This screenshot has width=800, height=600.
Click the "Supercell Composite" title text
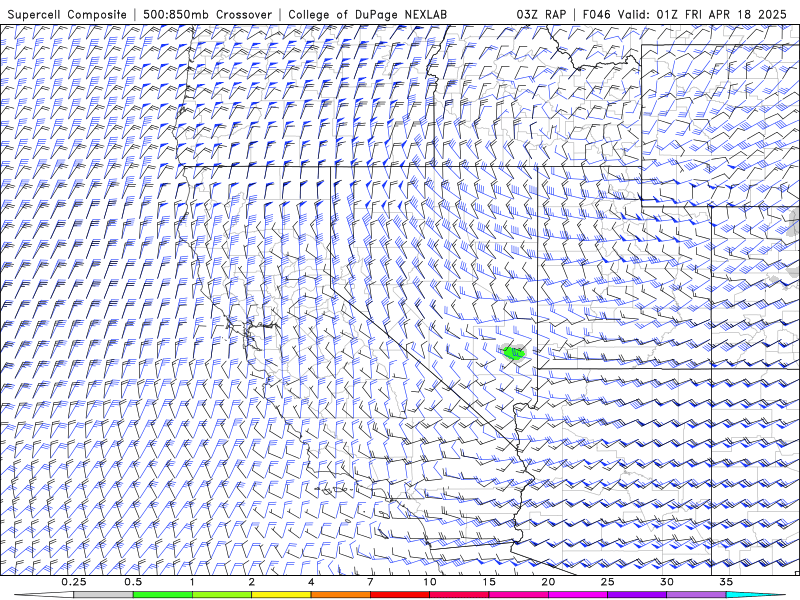(x=67, y=14)
